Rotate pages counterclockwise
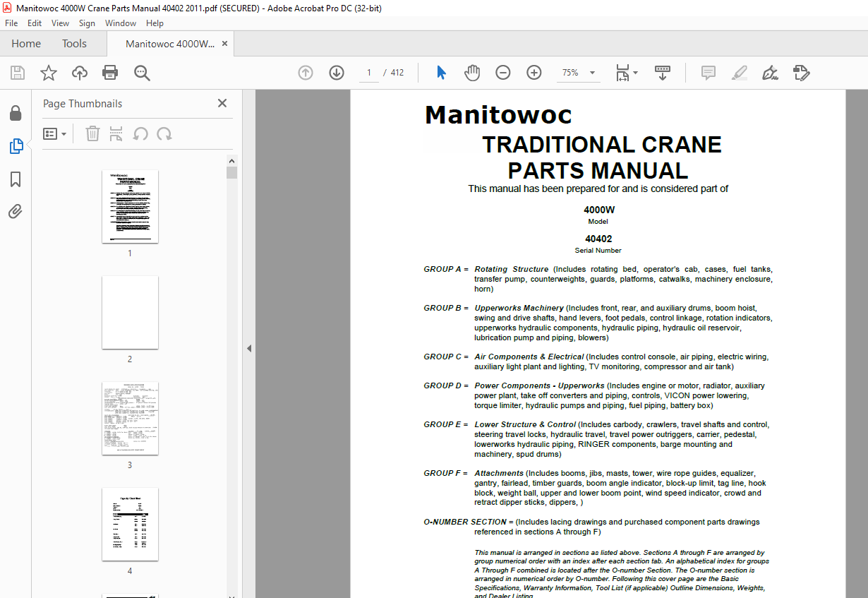The image size is (868, 598). [x=140, y=133]
